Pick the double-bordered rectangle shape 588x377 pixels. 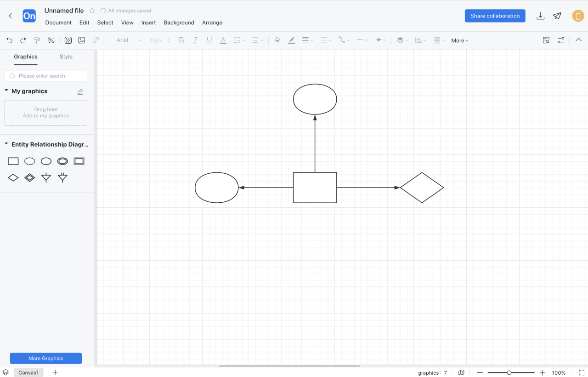(79, 161)
